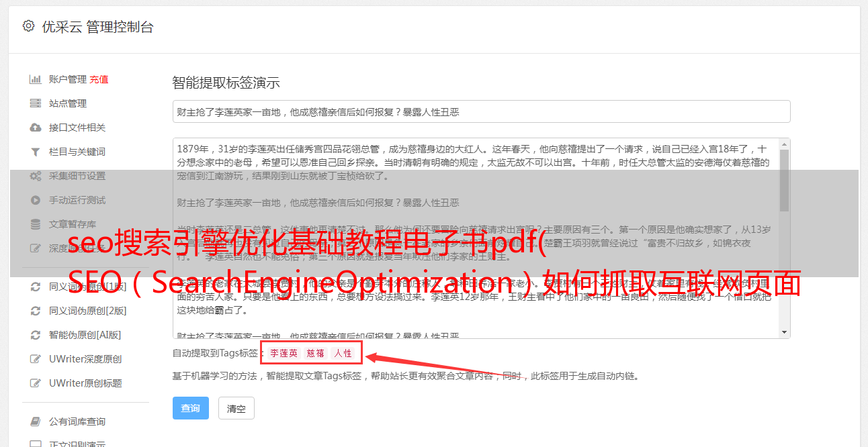
Task: Click the 充值 recharge link
Action: (99, 79)
